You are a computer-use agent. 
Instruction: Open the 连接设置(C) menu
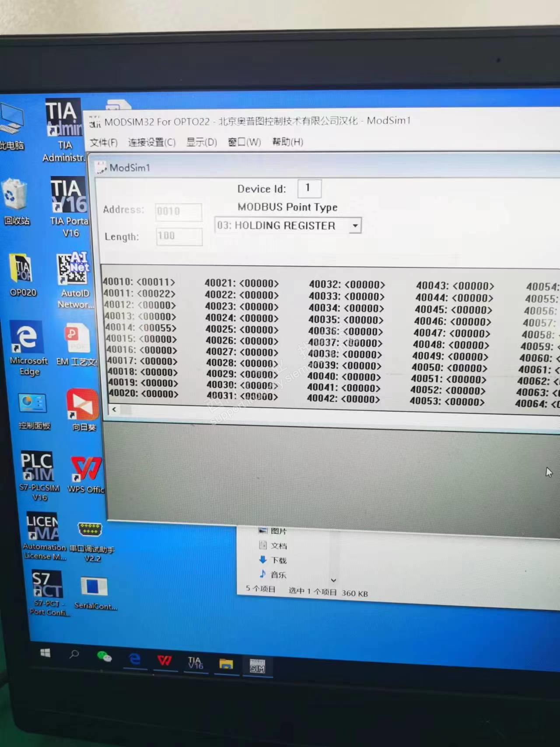coord(152,142)
